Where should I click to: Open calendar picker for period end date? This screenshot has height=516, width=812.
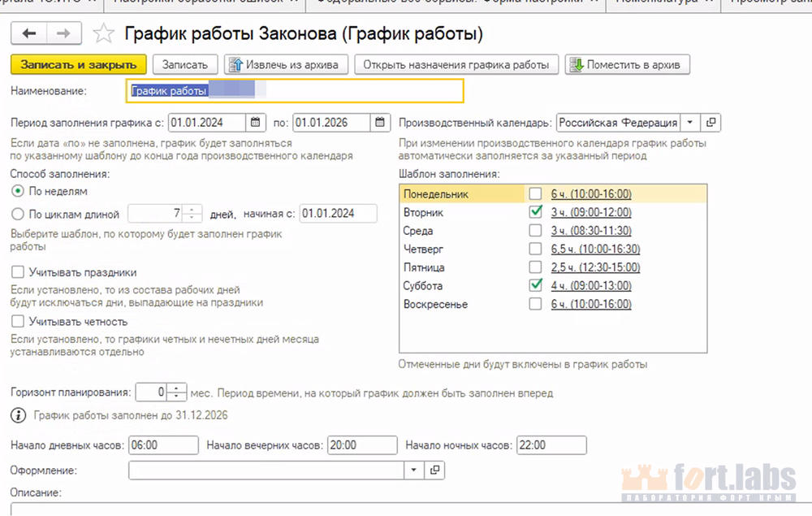coord(381,123)
